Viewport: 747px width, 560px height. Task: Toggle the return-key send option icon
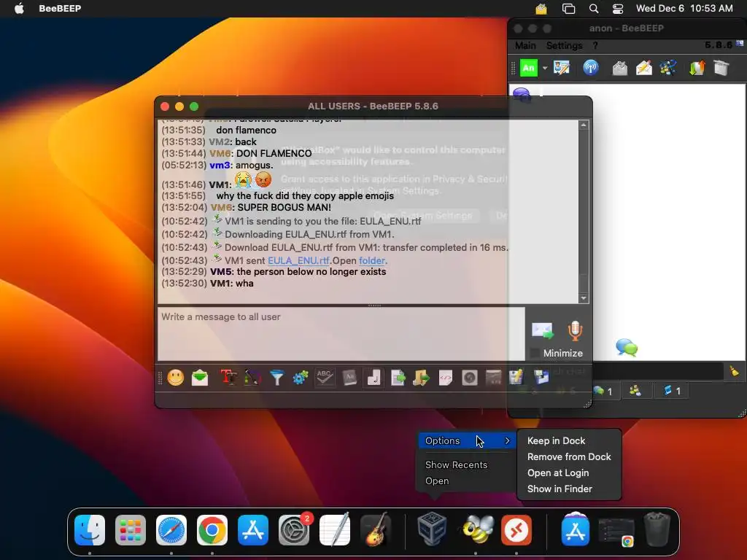pyautogui.click(x=373, y=378)
